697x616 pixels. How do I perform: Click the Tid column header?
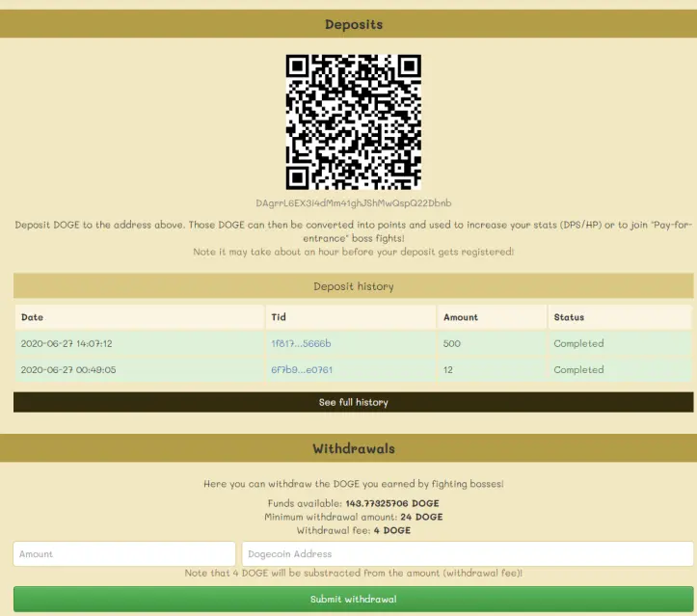coord(351,317)
